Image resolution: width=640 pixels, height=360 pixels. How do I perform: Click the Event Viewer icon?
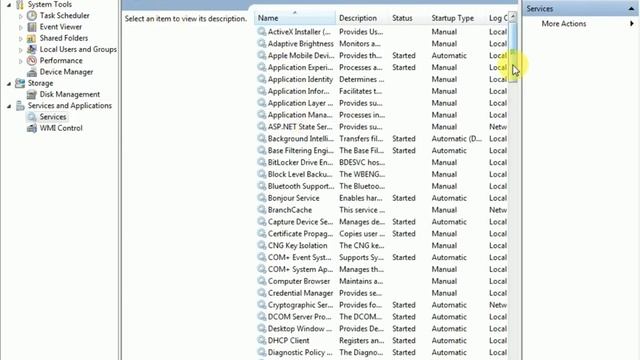tap(32, 27)
